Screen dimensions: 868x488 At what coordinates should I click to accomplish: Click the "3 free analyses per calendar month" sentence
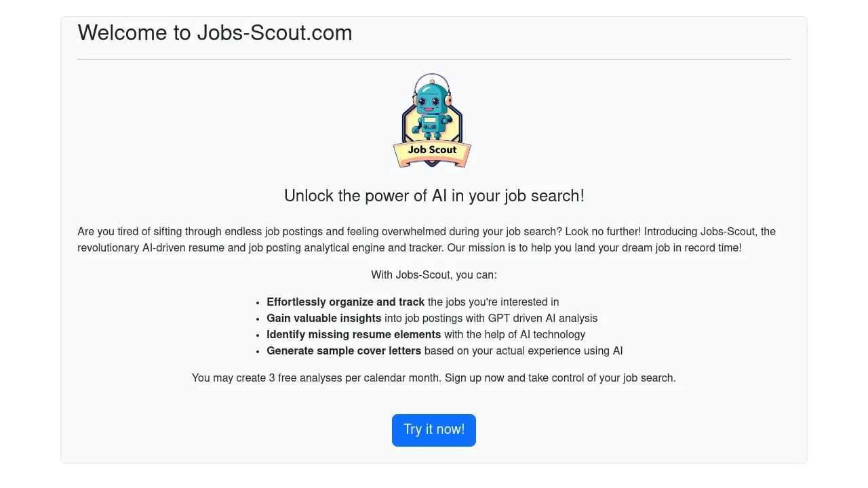(x=317, y=378)
